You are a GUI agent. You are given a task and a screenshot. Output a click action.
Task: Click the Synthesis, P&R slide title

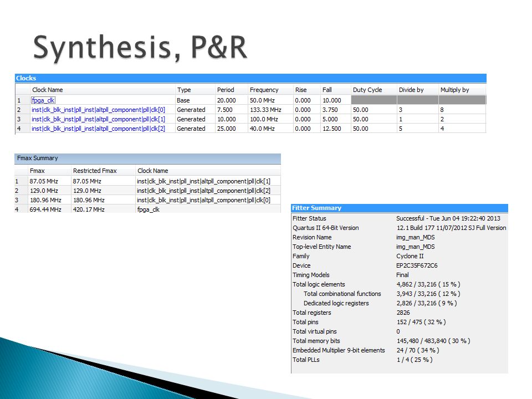pos(140,48)
